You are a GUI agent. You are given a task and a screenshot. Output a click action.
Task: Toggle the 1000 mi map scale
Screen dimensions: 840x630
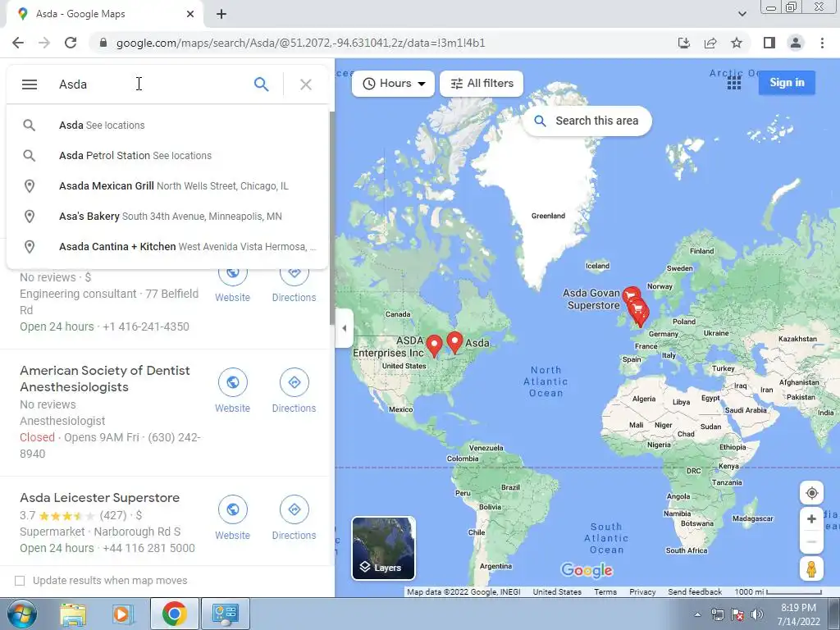pos(778,592)
